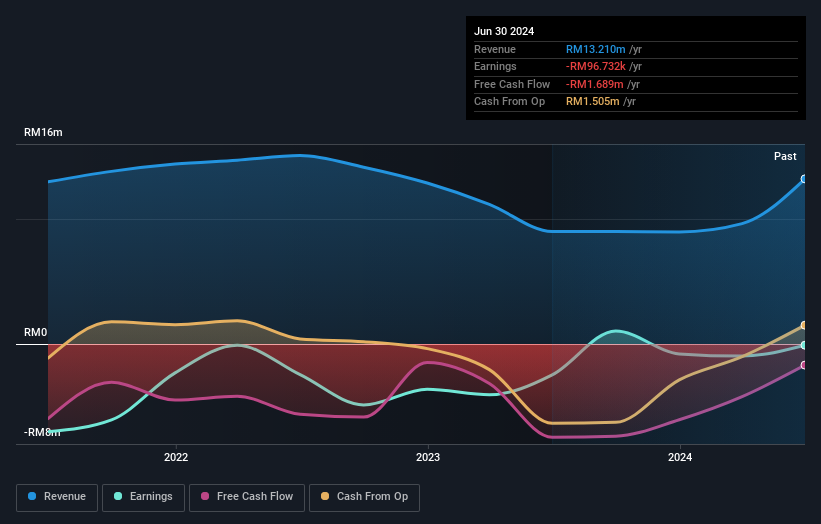
Task: Click the -RM8m y-axis label
Action: click(42, 432)
